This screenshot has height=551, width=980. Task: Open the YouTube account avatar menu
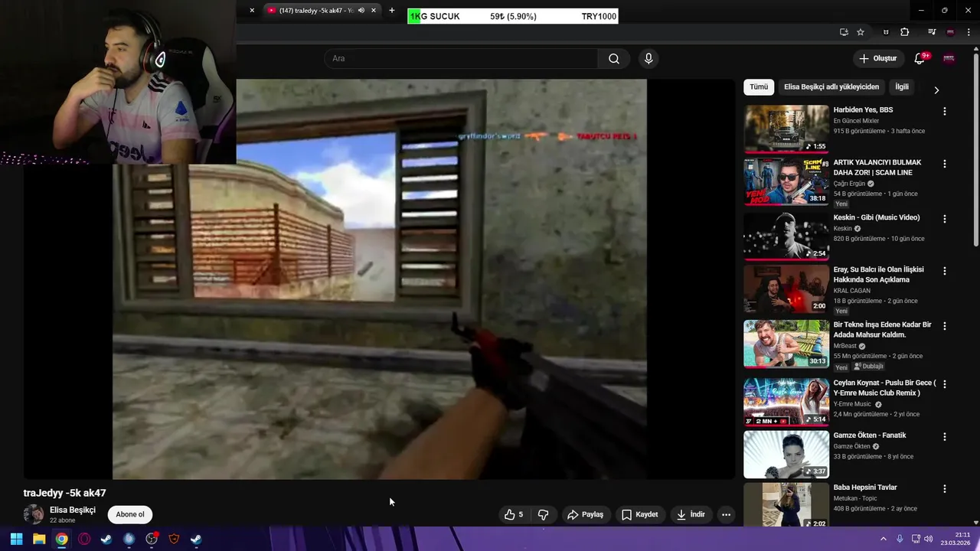pyautogui.click(x=949, y=59)
